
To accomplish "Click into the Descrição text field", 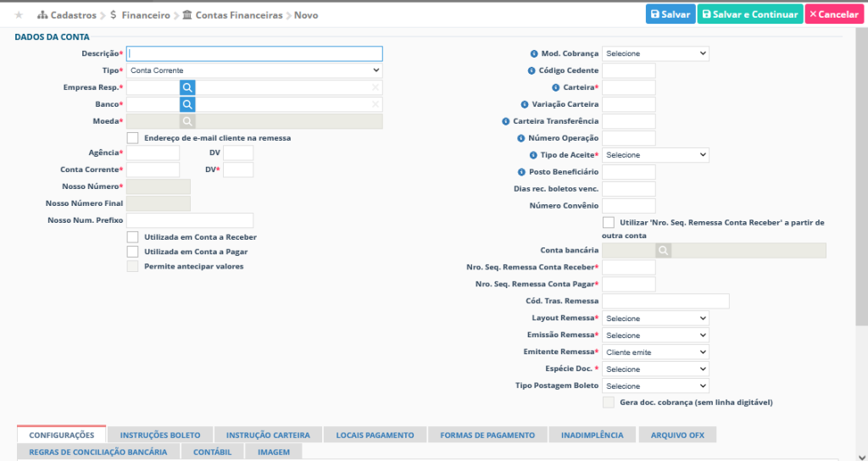I will point(254,53).
